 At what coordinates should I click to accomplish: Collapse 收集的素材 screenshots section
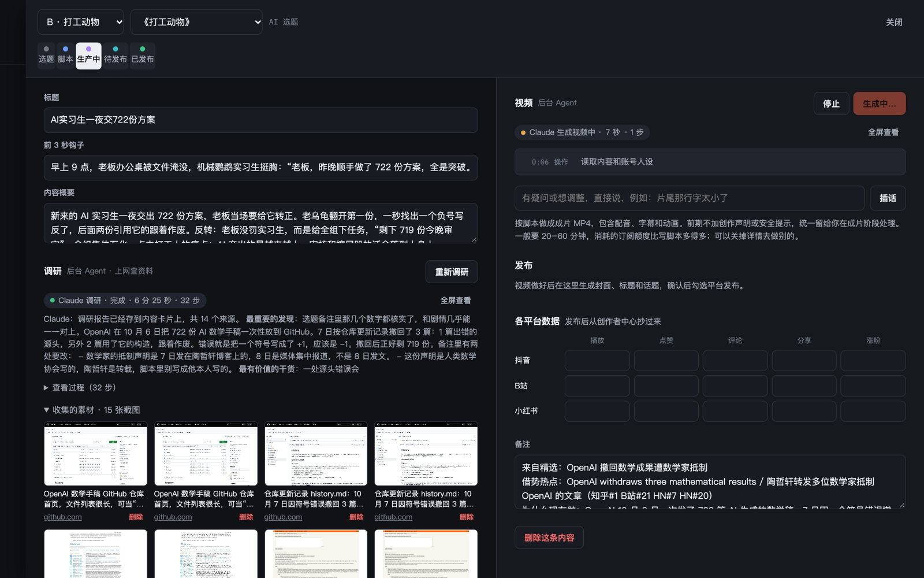[92, 410]
